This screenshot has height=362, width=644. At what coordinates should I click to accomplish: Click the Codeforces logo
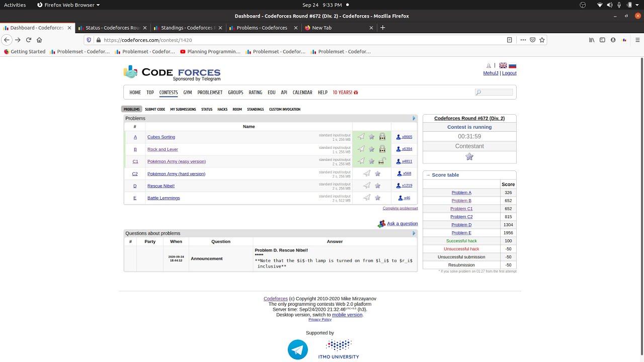click(x=172, y=73)
